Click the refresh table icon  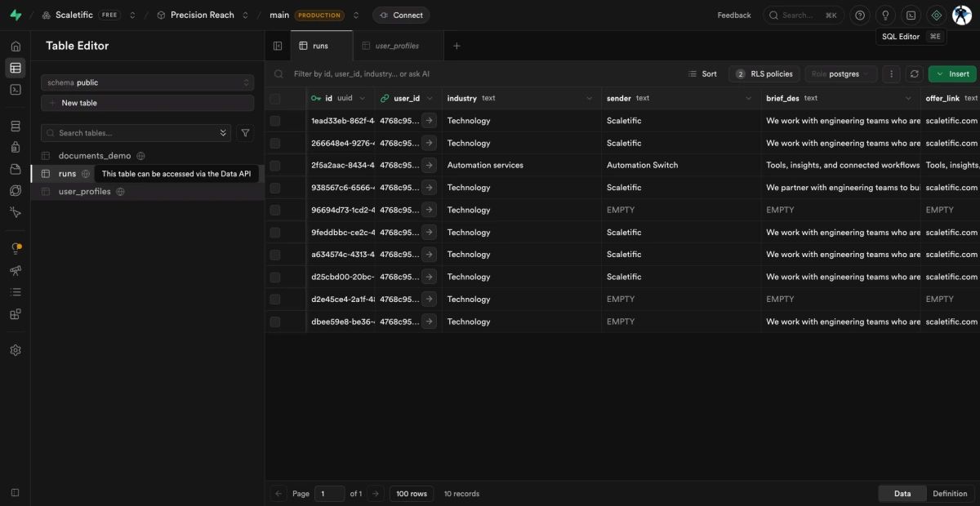[x=915, y=73]
